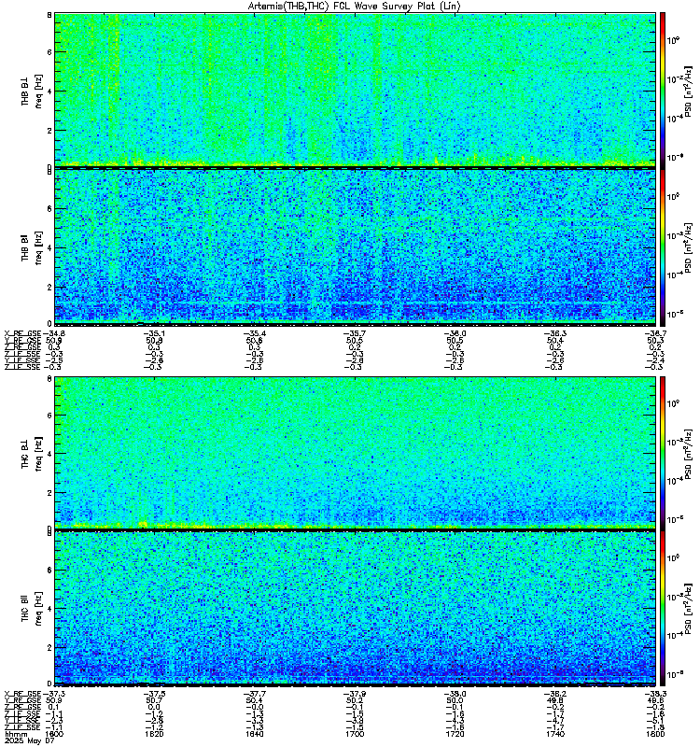This screenshot has width=700, height=747.
Task: Click the 1740 time tick label
Action: coord(555,734)
